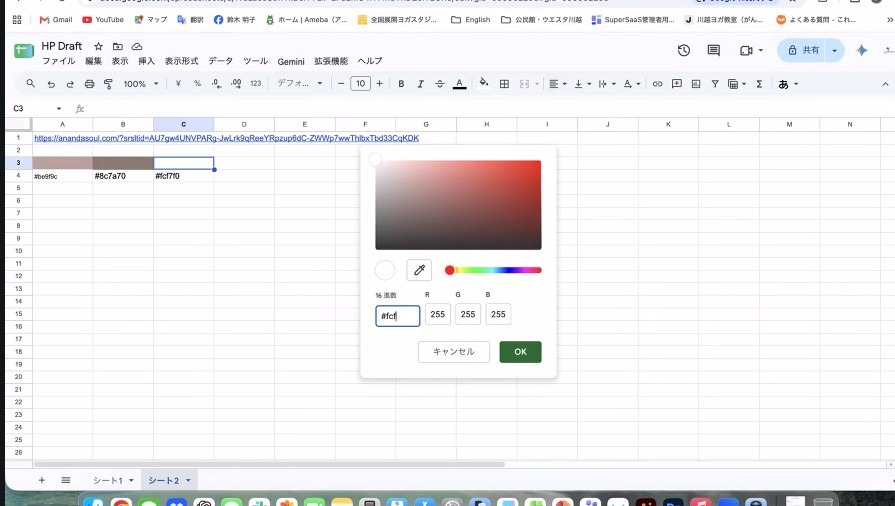The image size is (895, 506).
Task: Insert a link
Action: pos(658,84)
